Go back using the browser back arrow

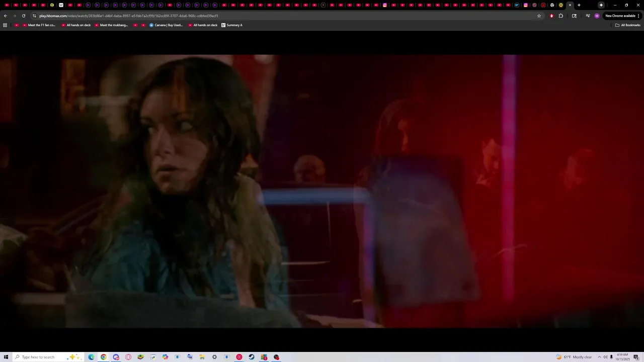[6, 16]
